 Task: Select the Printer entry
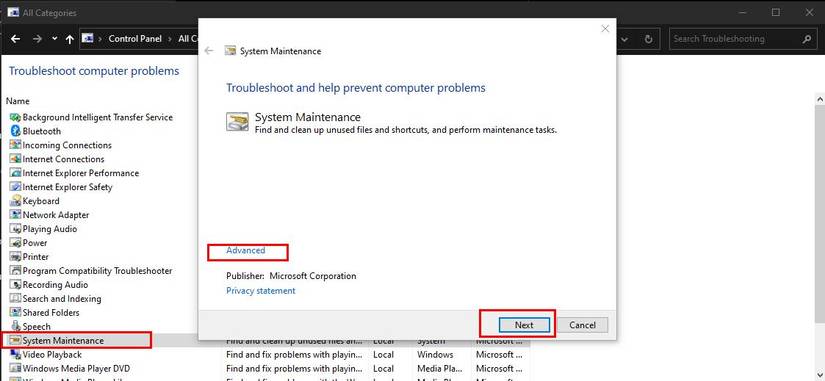36,257
